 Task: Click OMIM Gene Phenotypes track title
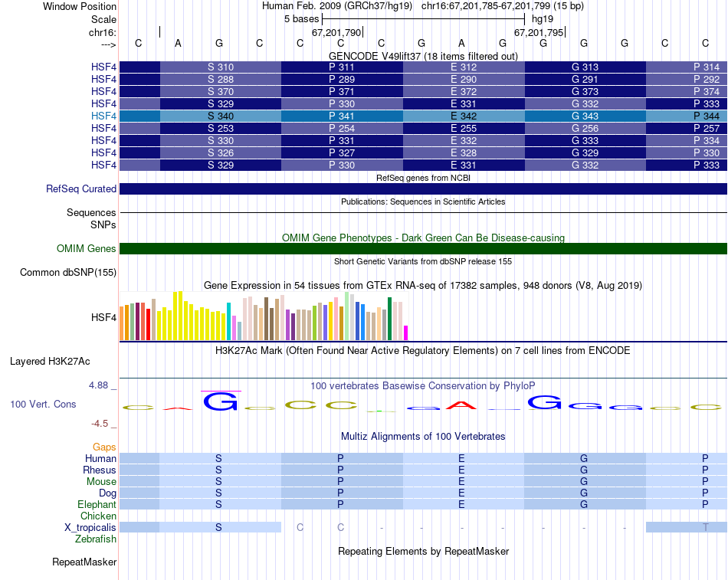click(x=423, y=238)
